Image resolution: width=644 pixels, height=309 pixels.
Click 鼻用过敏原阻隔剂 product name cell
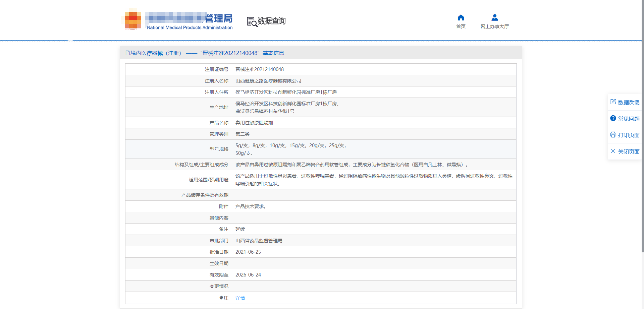[x=254, y=123]
